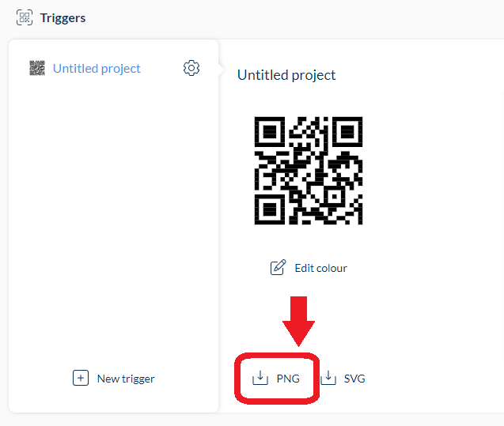Click the Triggers QR scan icon
This screenshot has width=504, height=426.
25,17
